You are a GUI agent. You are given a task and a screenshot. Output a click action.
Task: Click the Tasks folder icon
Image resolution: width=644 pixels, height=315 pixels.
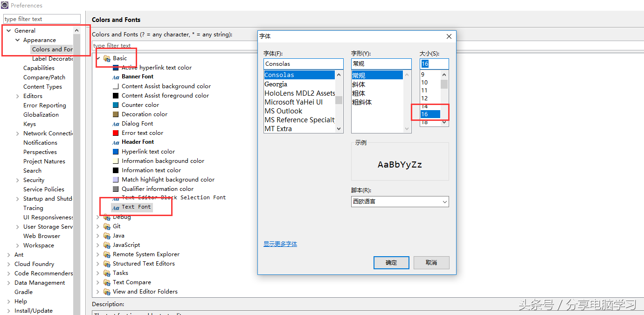(x=107, y=273)
